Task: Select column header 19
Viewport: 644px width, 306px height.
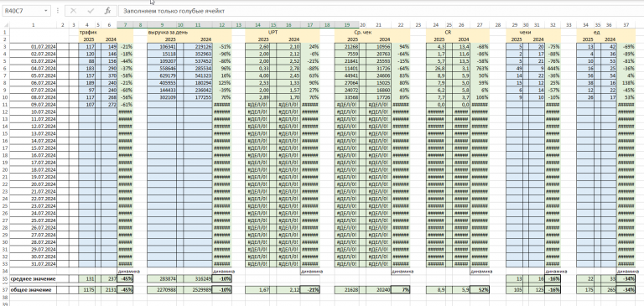Action: pos(347,25)
